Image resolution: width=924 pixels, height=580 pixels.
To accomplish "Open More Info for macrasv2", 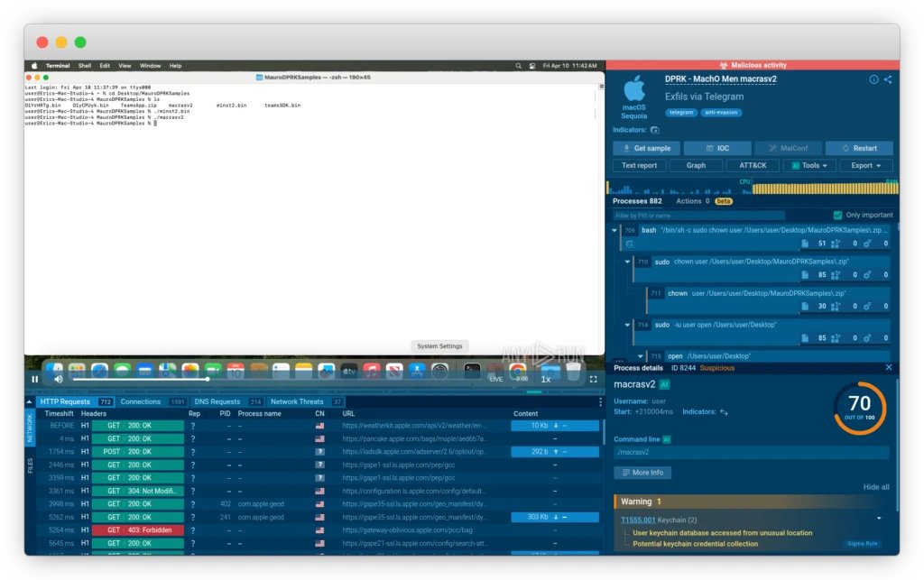I will pyautogui.click(x=642, y=473).
